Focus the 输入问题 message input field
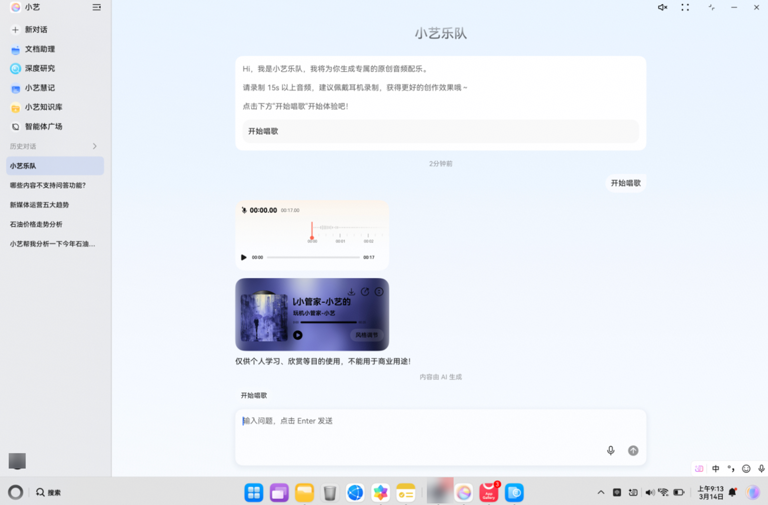This screenshot has width=768, height=505. coord(440,437)
